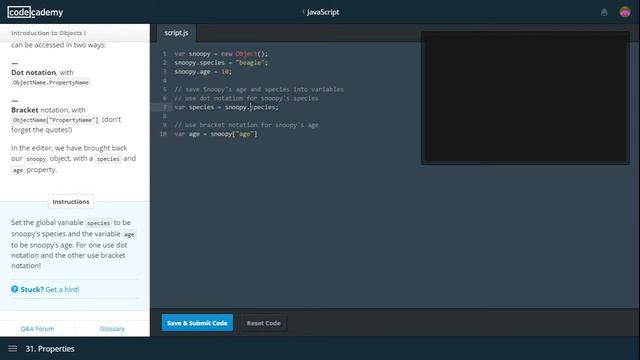The width and height of the screenshot is (640, 360).
Task: Select the script.js tab
Action: [176, 33]
